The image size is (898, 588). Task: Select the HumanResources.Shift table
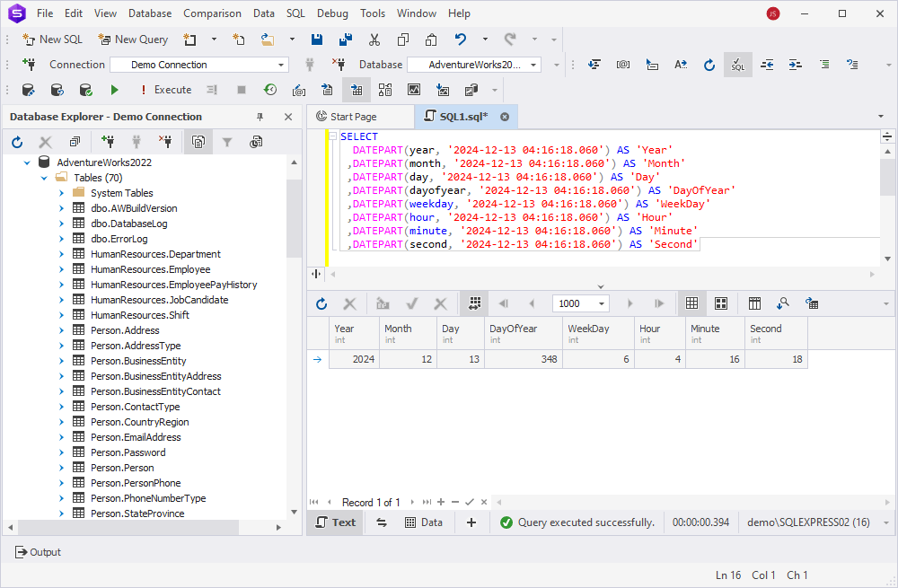click(x=140, y=315)
